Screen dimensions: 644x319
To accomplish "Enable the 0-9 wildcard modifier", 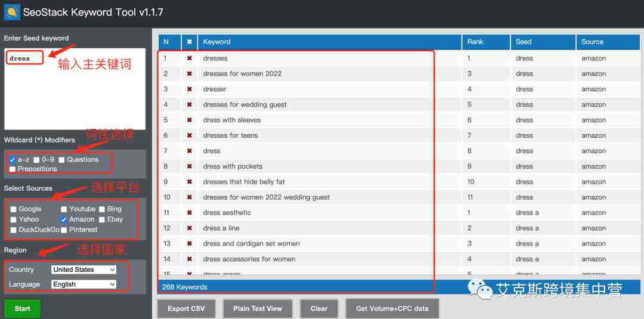I will pyautogui.click(x=36, y=160).
